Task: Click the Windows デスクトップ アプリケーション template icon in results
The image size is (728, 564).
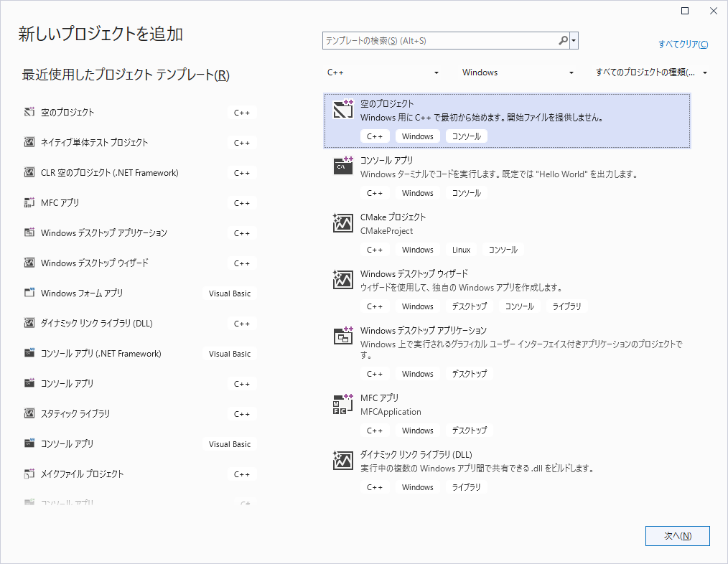Action: tap(343, 336)
